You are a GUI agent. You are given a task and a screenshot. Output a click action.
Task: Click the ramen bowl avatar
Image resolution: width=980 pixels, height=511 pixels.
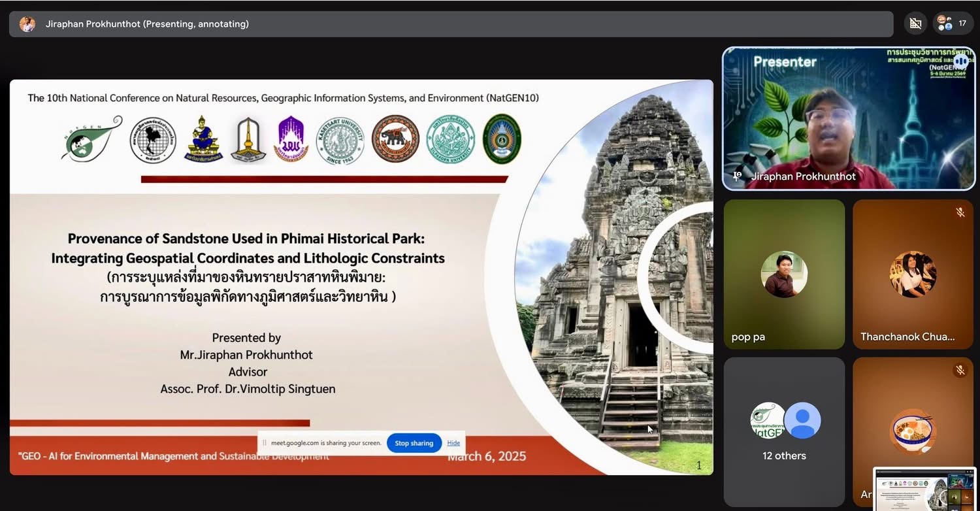(913, 431)
